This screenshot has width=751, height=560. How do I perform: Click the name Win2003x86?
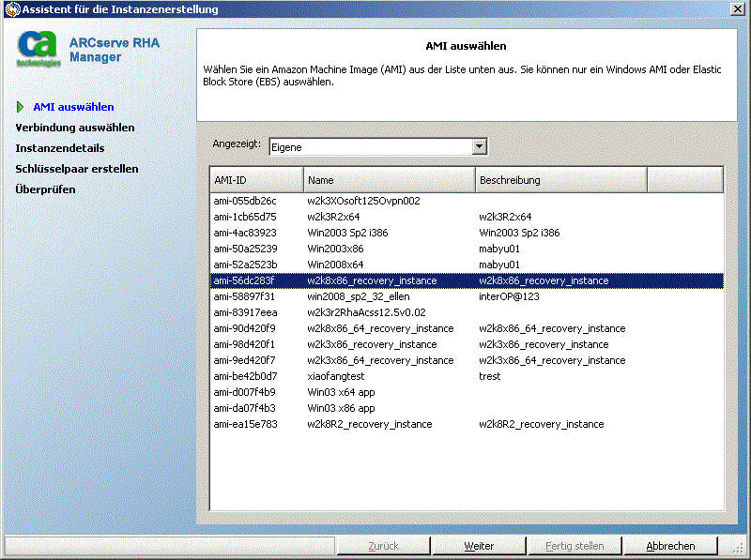[x=335, y=249]
